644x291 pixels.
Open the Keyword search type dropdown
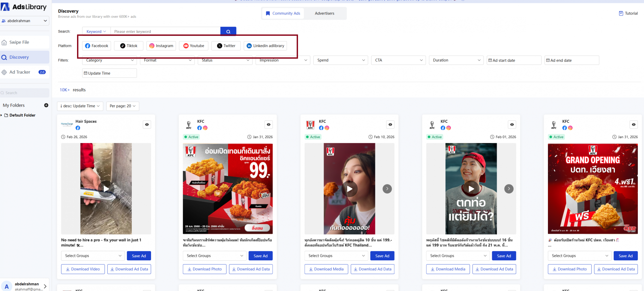click(96, 31)
